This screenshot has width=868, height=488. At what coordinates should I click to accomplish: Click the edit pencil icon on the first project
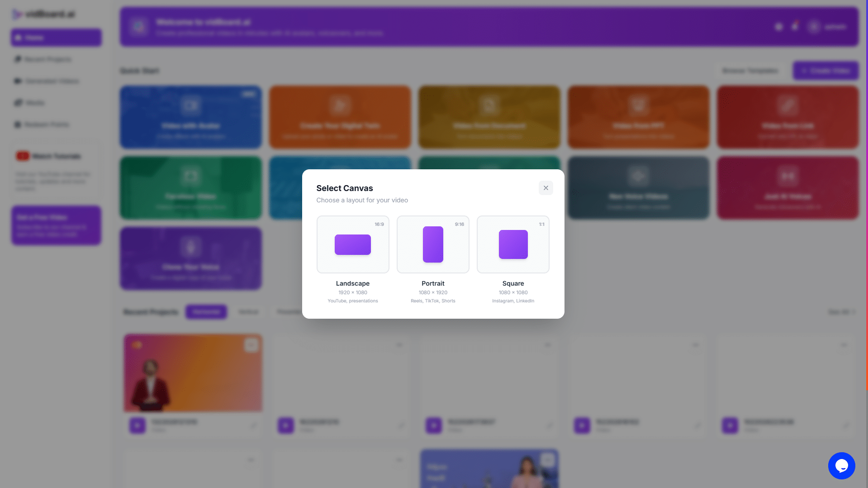pyautogui.click(x=252, y=426)
